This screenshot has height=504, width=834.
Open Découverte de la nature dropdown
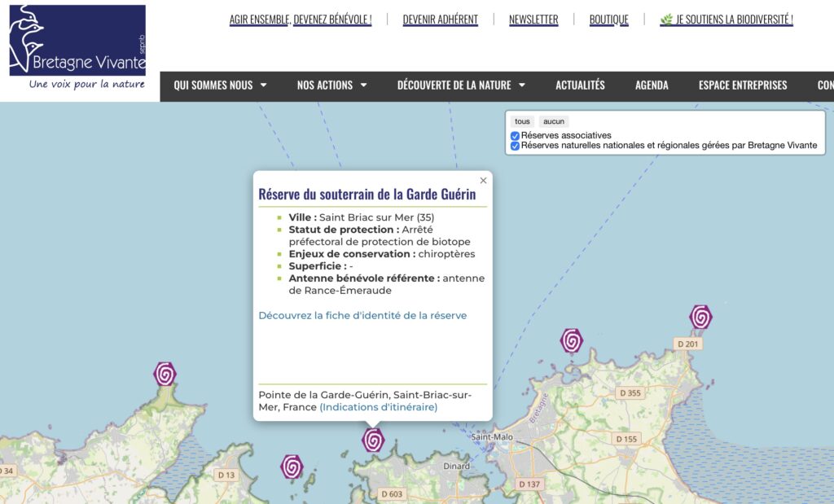pos(461,85)
